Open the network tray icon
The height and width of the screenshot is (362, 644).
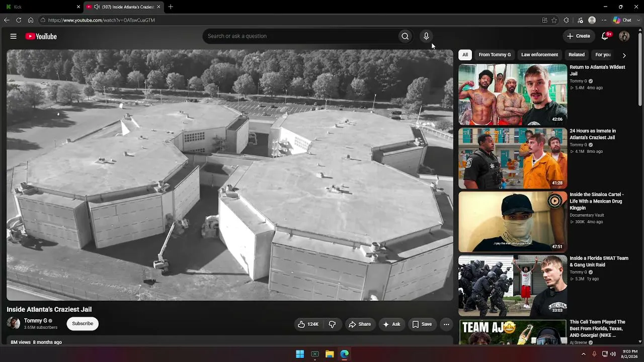click(605, 354)
